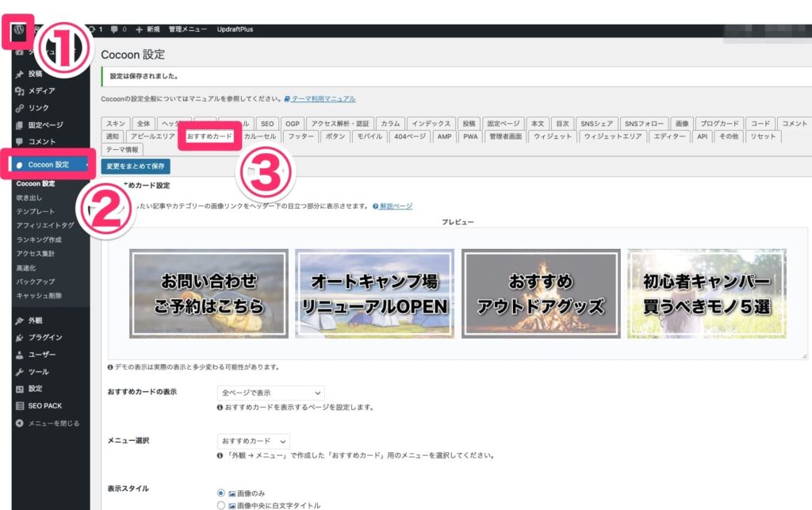The width and height of the screenshot is (812, 510).
Task: Open the テーマ利用マニュアル link
Action: pyautogui.click(x=324, y=98)
